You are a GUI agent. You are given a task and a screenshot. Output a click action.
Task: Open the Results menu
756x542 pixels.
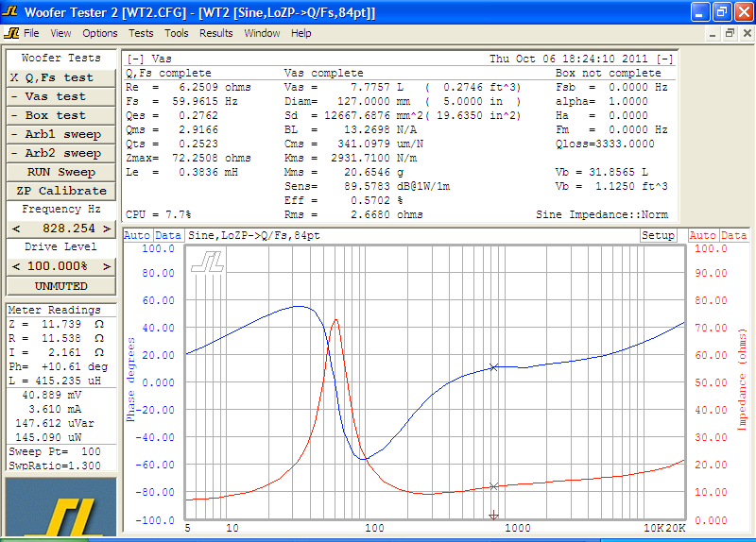tap(216, 33)
